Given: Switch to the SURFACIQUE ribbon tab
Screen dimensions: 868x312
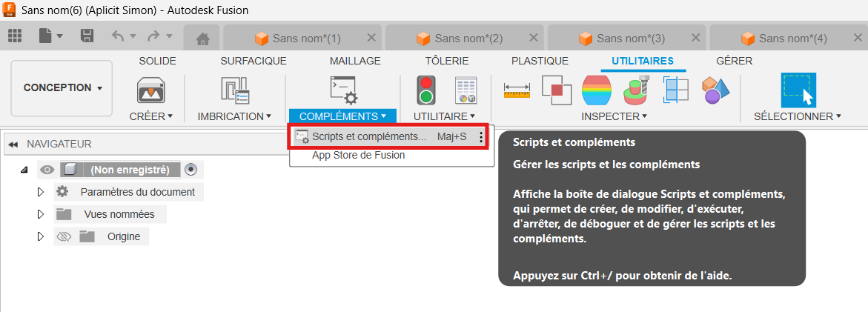Looking at the screenshot, I should coord(253,61).
